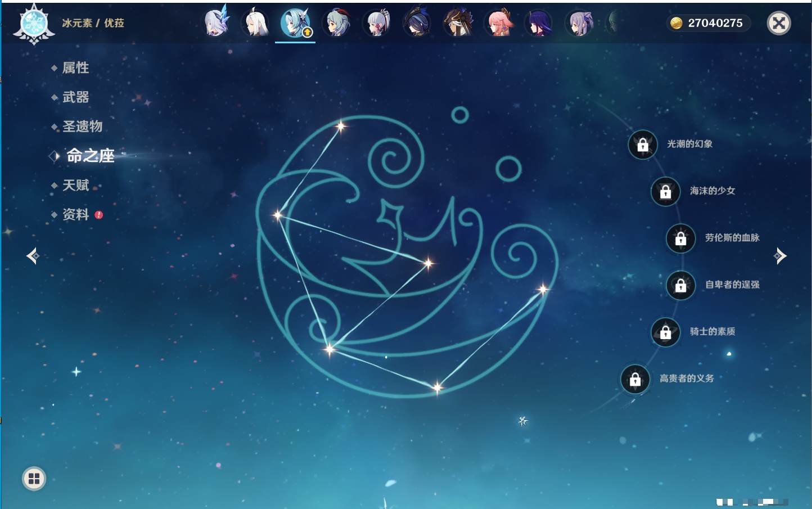The image size is (812, 509).
Task: Open the locked constellation 海沫的少女
Action: coord(666,191)
